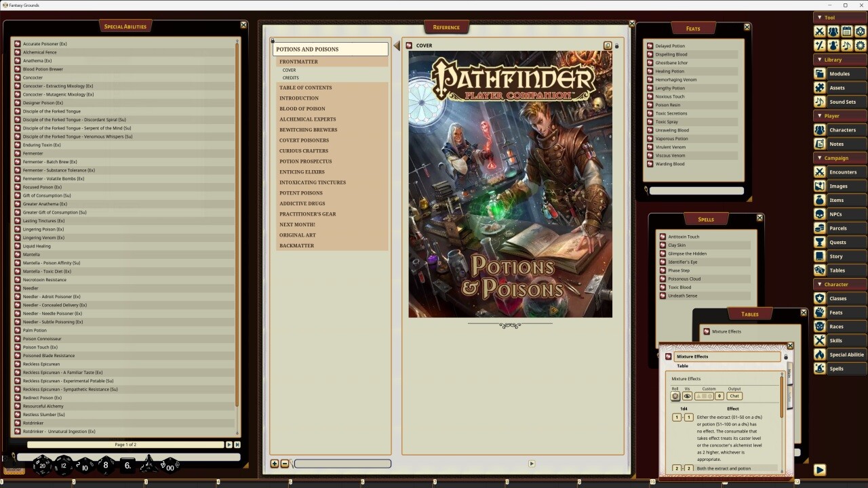Go to next page of Special Abilities
Image resolution: width=868 pixels, height=488 pixels.
click(229, 445)
